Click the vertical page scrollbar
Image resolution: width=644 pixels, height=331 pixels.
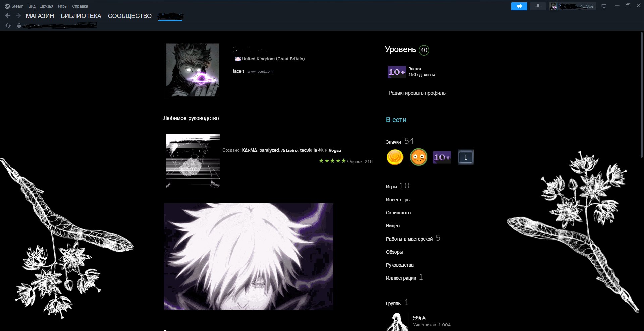[641, 101]
